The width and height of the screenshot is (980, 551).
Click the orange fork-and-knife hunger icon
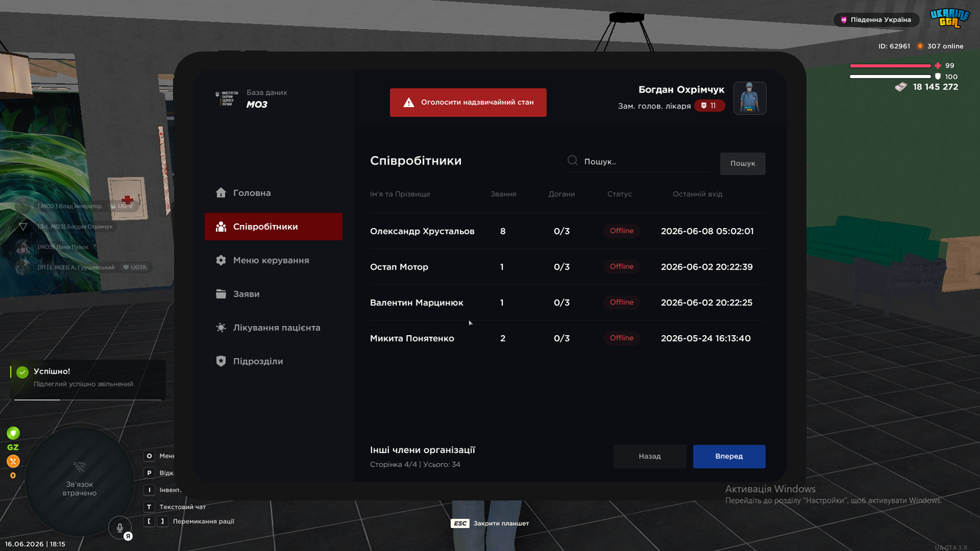click(x=13, y=461)
